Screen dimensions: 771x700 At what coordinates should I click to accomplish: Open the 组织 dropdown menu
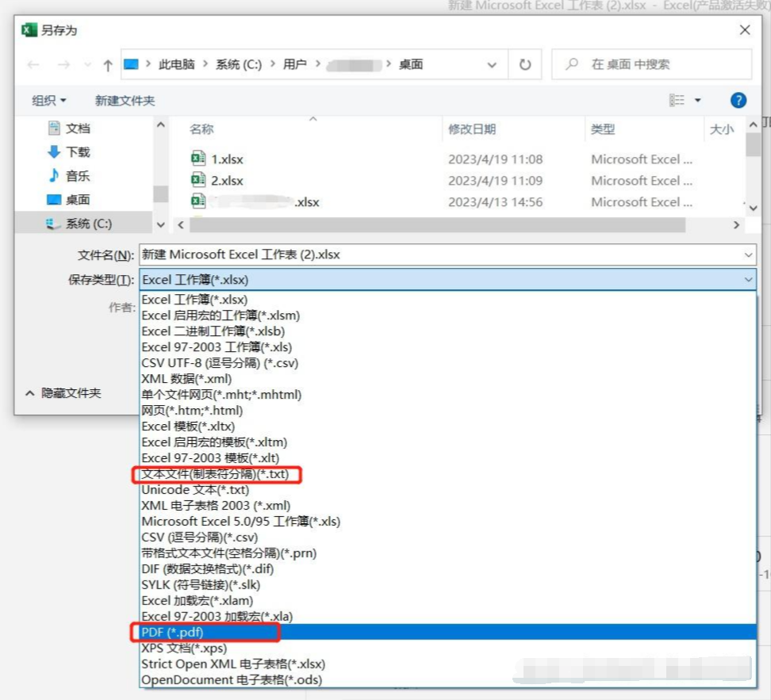click(x=49, y=100)
